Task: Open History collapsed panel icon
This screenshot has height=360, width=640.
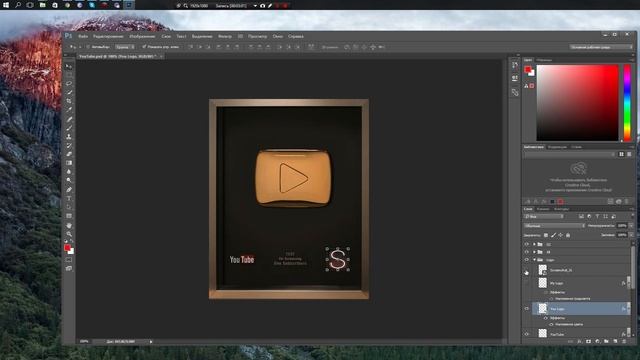Action: [x=515, y=65]
